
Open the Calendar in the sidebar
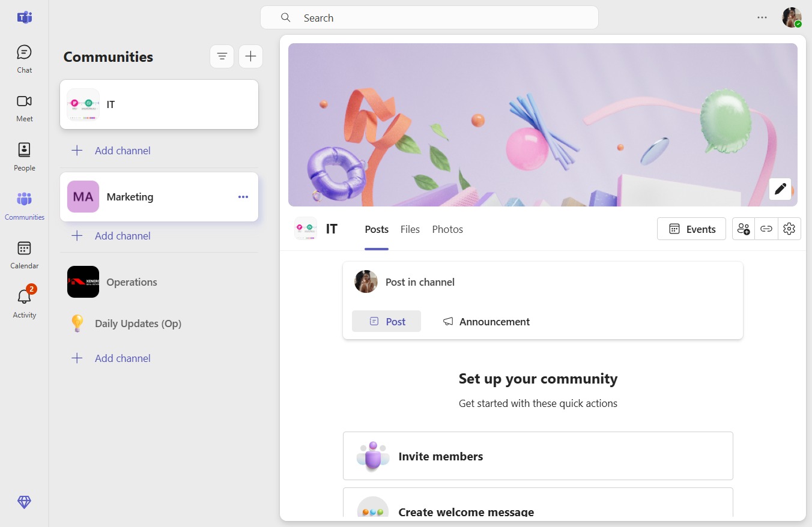24,255
